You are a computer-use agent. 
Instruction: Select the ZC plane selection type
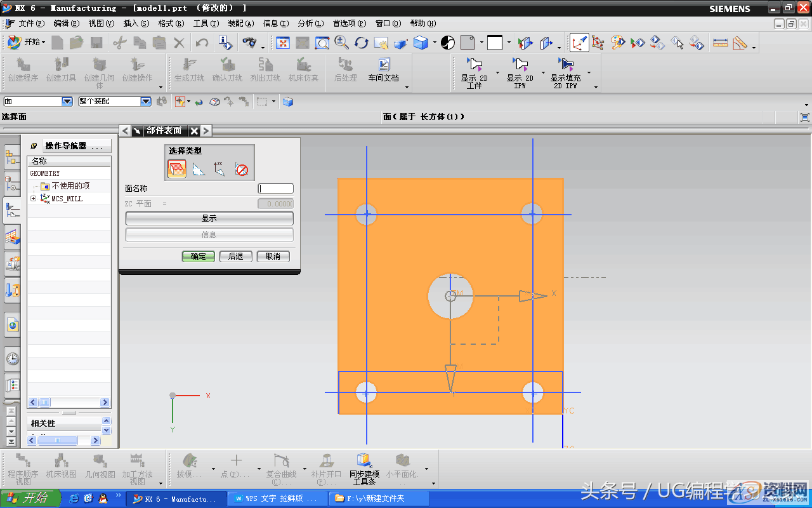[x=219, y=169]
